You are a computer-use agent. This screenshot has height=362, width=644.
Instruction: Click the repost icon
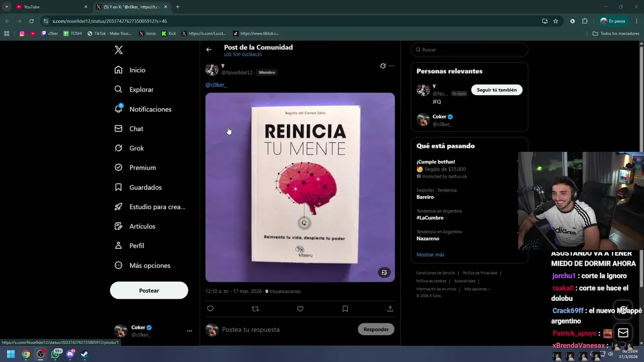pyautogui.click(x=255, y=309)
